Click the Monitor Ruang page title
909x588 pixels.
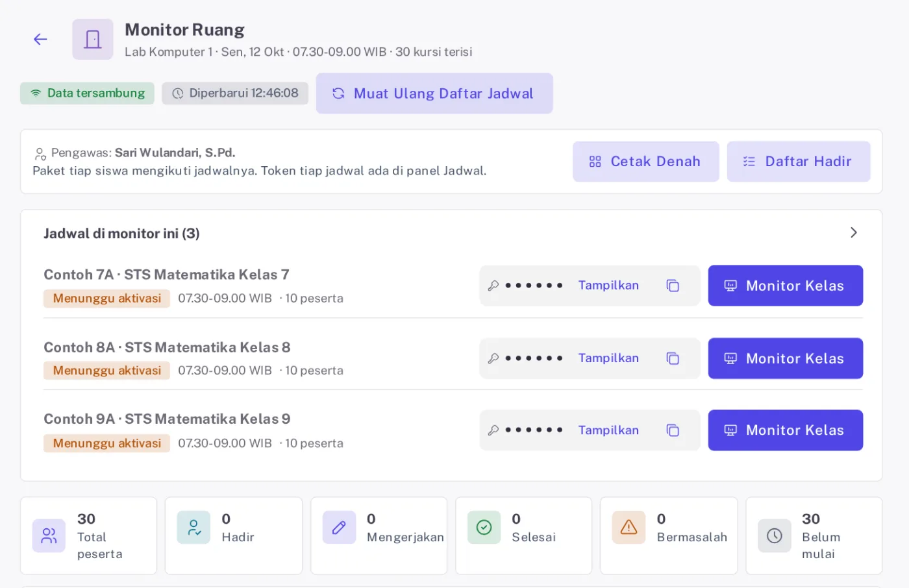pos(184,30)
